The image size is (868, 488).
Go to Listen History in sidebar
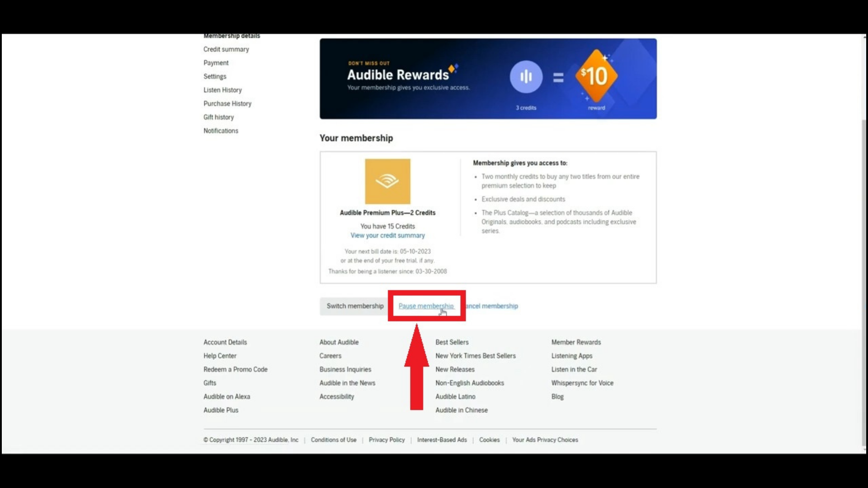pyautogui.click(x=222, y=90)
